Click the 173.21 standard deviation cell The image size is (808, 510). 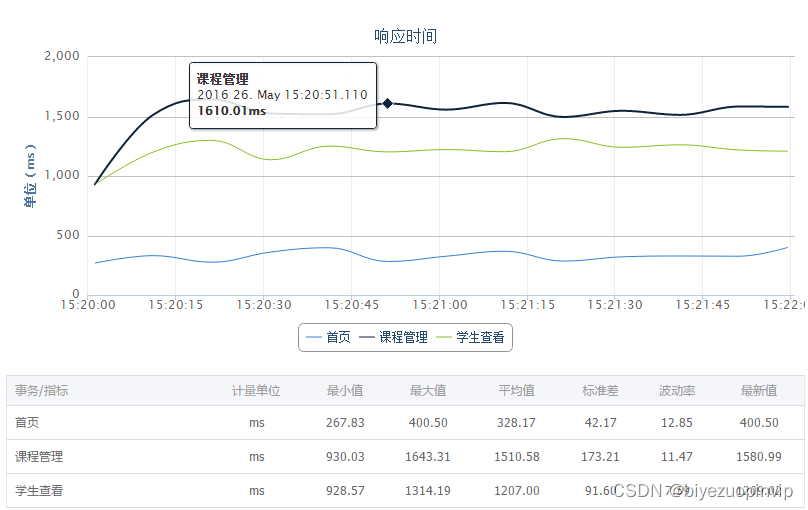pyautogui.click(x=600, y=457)
